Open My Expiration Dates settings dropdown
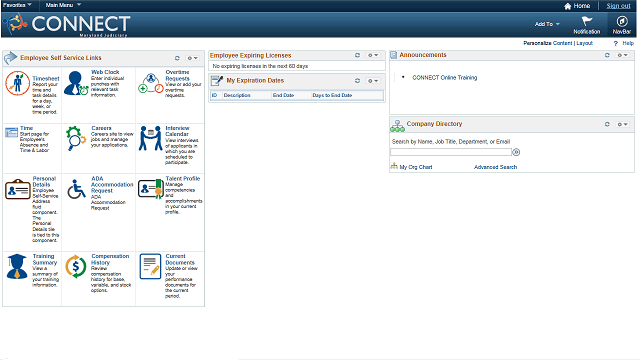 click(373, 81)
